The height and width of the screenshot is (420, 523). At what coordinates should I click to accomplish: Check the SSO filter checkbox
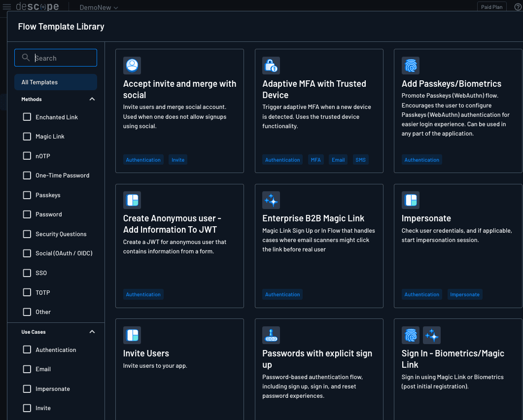[27, 273]
